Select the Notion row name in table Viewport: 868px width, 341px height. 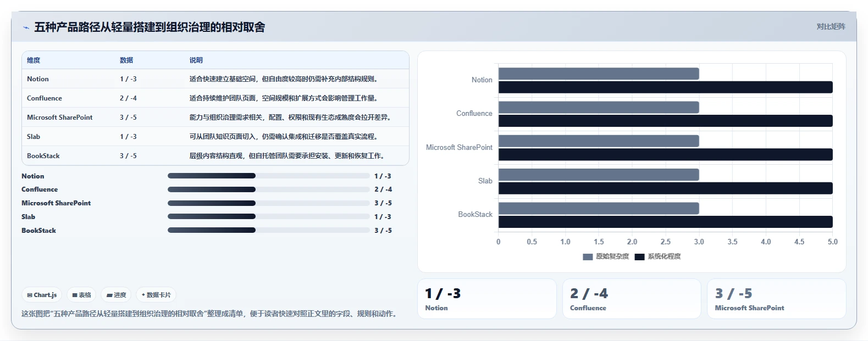pos(38,79)
